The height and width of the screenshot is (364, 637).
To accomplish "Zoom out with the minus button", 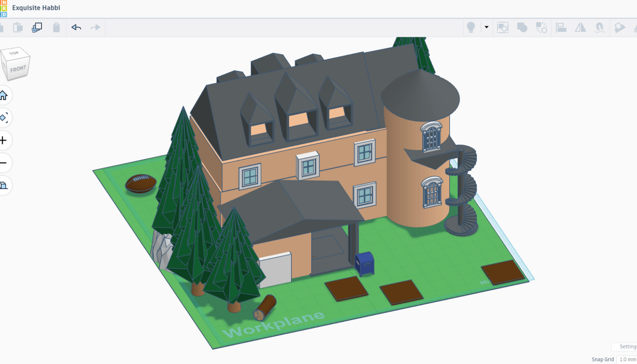I will pos(3,163).
